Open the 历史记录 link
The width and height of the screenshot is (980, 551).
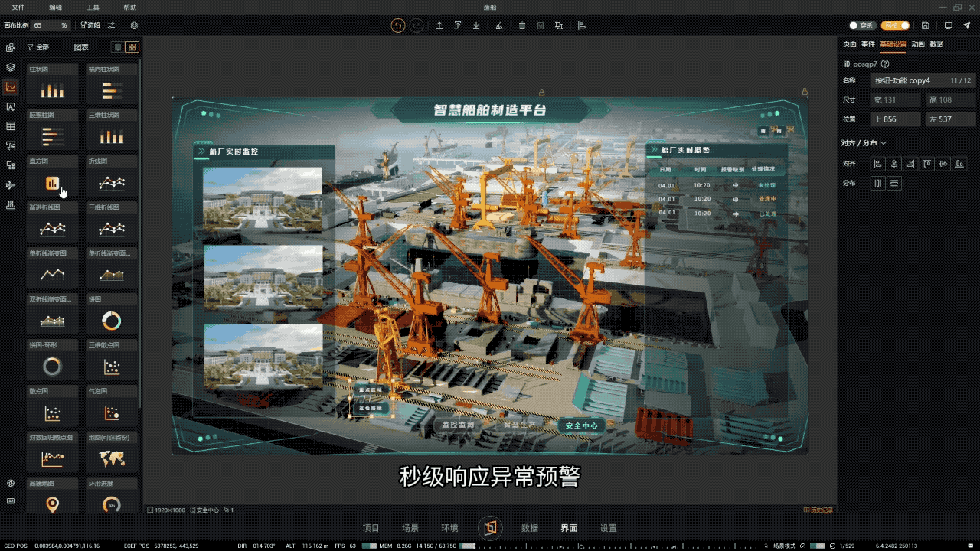[818, 510]
